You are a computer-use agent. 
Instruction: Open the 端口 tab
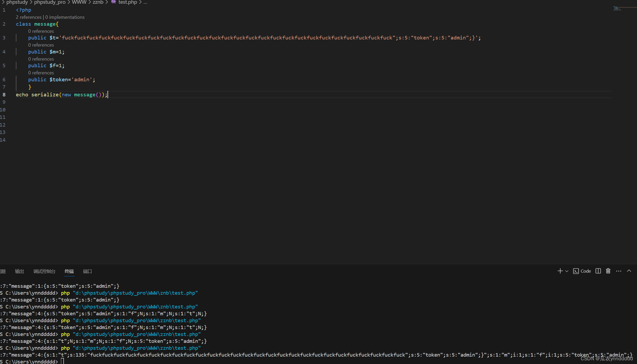tap(87, 271)
